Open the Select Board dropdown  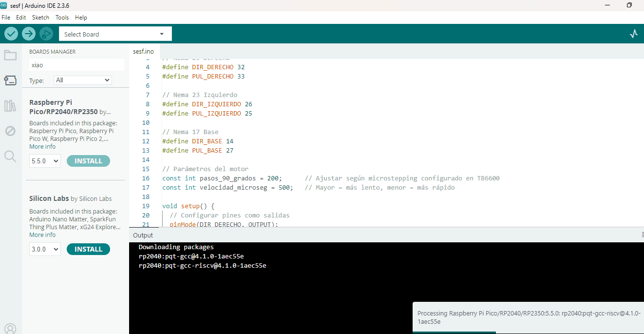(x=115, y=34)
